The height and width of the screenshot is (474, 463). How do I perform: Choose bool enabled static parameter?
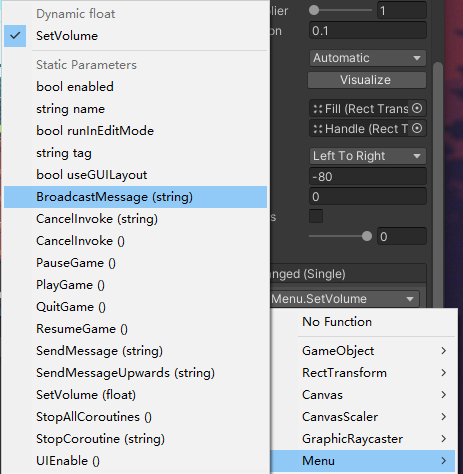pyautogui.click(x=135, y=87)
